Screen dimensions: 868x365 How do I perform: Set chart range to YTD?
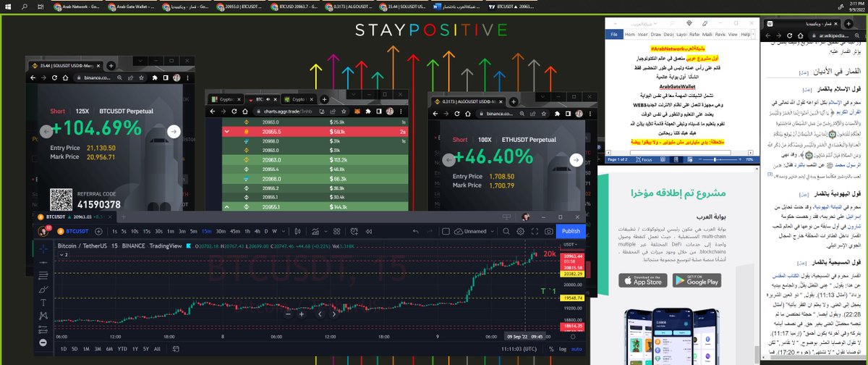[122, 349]
